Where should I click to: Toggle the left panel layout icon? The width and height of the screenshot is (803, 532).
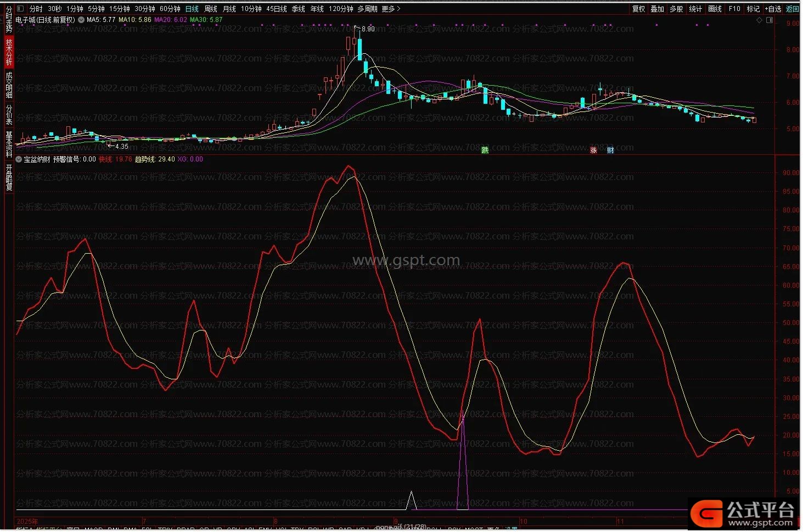20,9
